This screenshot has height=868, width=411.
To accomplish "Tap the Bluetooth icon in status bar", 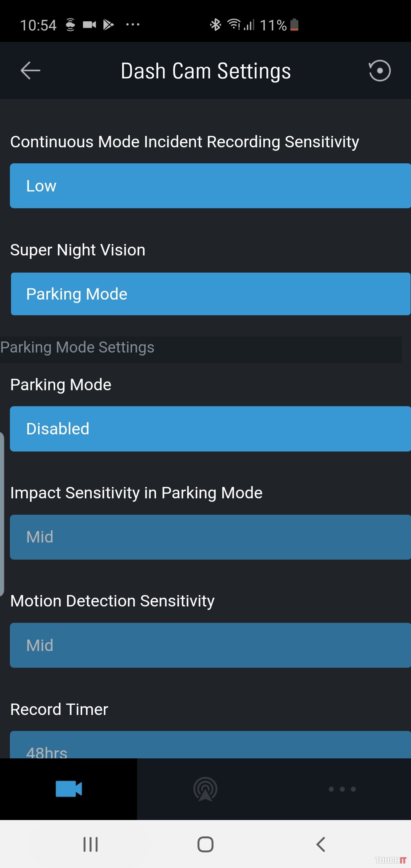I will coord(215,25).
